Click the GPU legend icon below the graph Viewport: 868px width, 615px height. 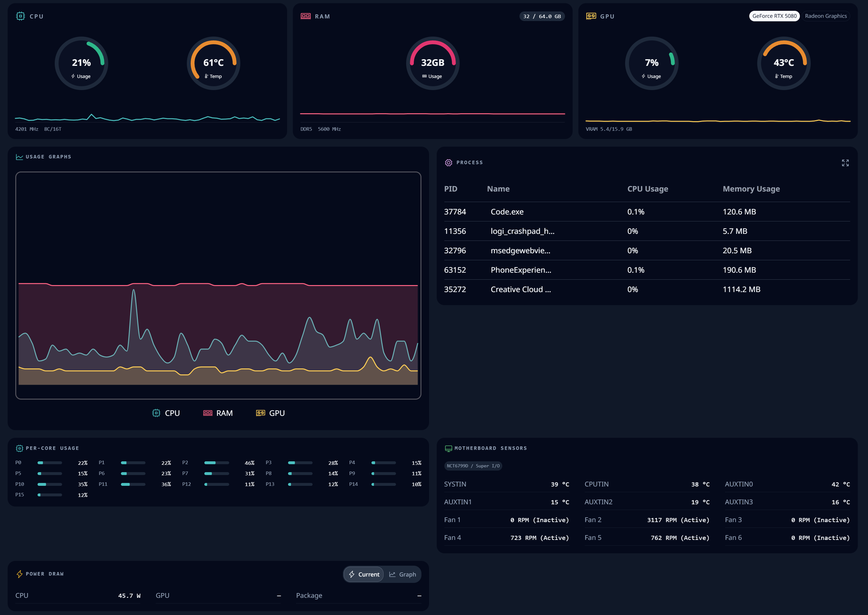coord(260,413)
